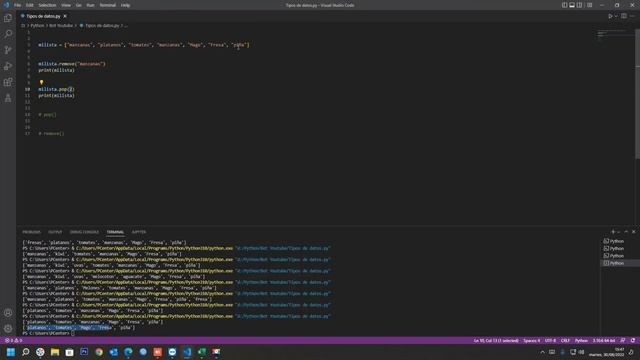Open the View menu

(66, 5)
